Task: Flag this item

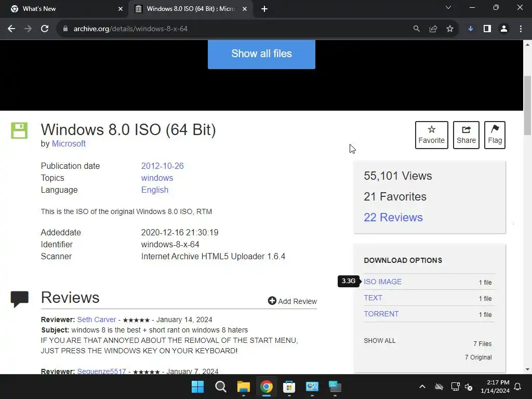Action: pos(495,135)
